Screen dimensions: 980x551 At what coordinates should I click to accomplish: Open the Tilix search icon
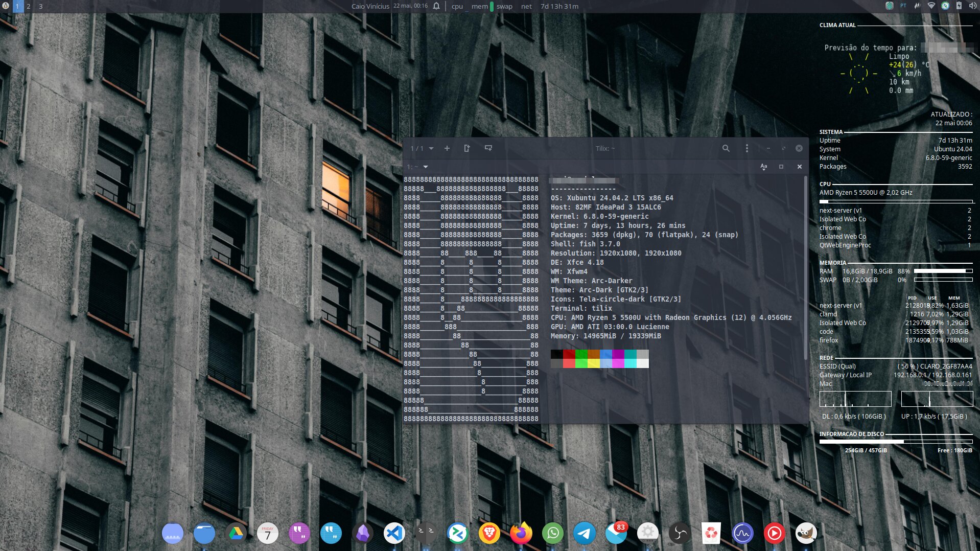point(726,148)
